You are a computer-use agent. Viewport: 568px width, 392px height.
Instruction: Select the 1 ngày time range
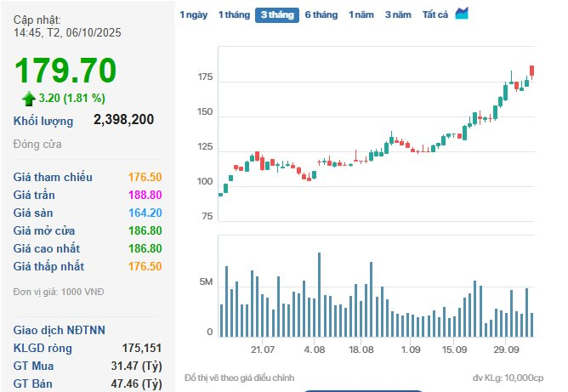[x=193, y=14]
